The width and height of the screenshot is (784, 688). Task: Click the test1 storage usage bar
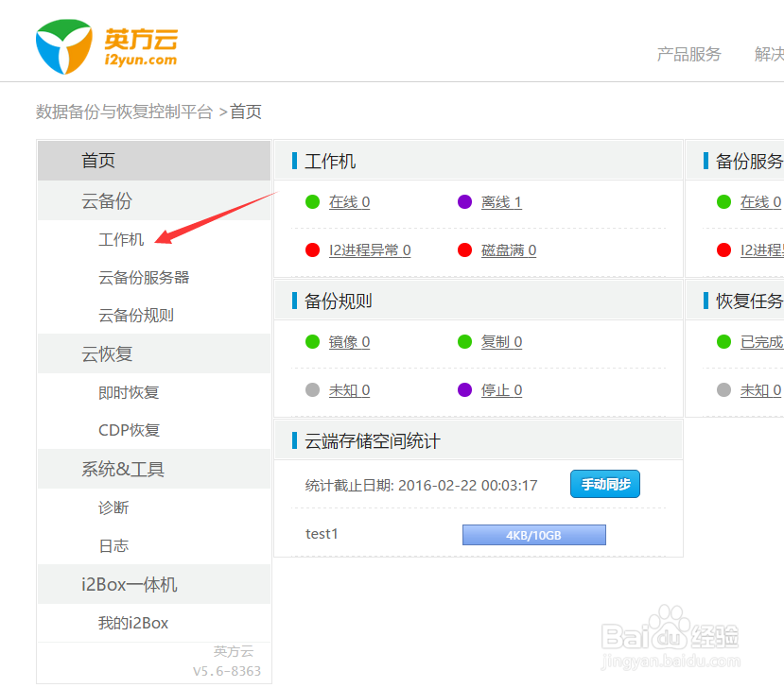pos(533,534)
